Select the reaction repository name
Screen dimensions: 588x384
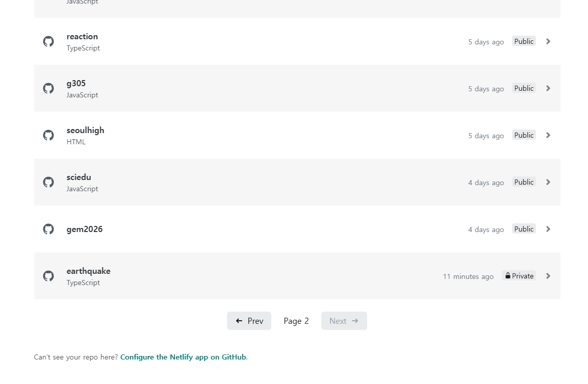[x=82, y=36]
